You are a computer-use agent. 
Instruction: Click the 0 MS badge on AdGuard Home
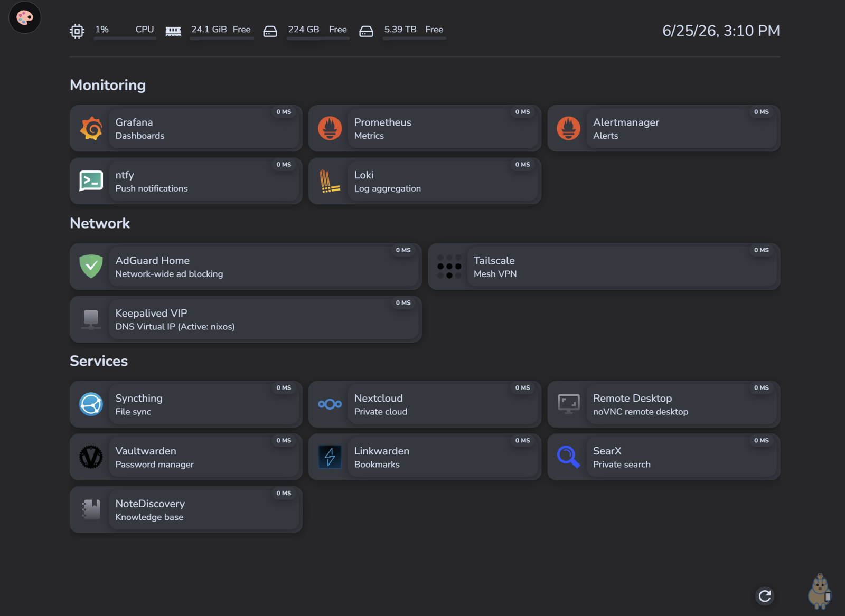coord(403,250)
